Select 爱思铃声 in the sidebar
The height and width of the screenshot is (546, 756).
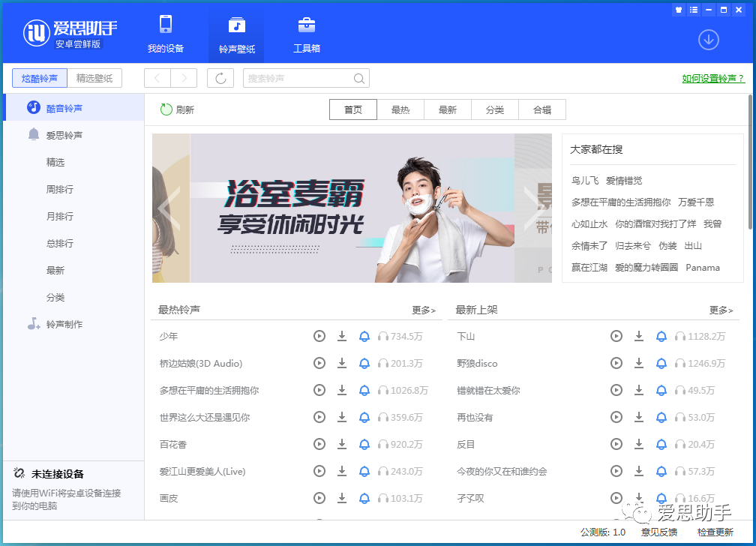(73, 135)
